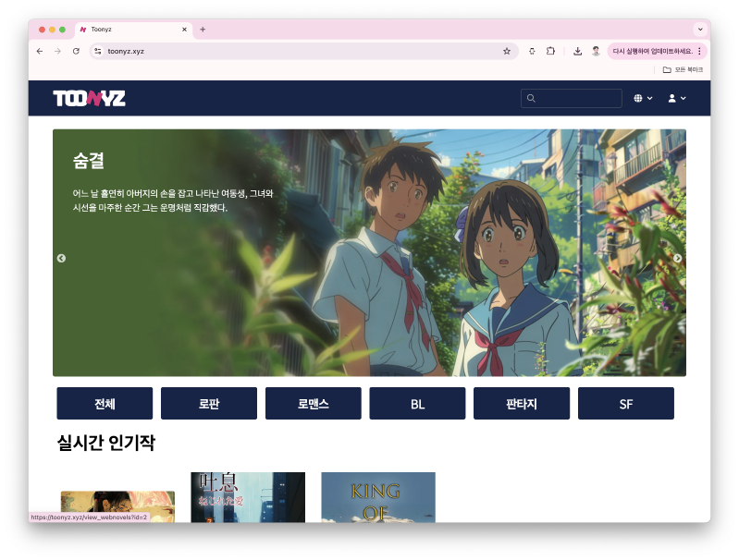This screenshot has height=560, width=739.
Task: Click the Toonyz logo in header
Action: (89, 99)
